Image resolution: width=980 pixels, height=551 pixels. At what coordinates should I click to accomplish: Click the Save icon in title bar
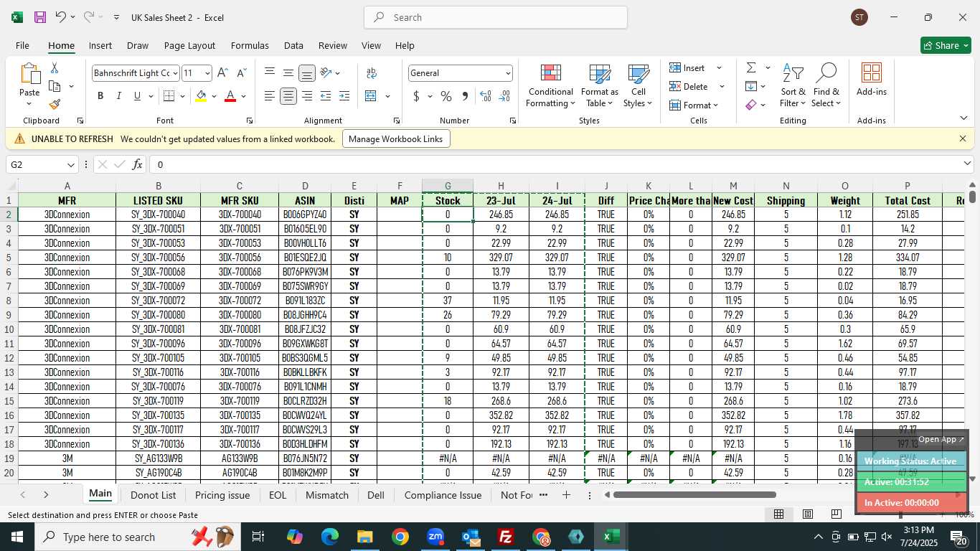click(x=40, y=17)
